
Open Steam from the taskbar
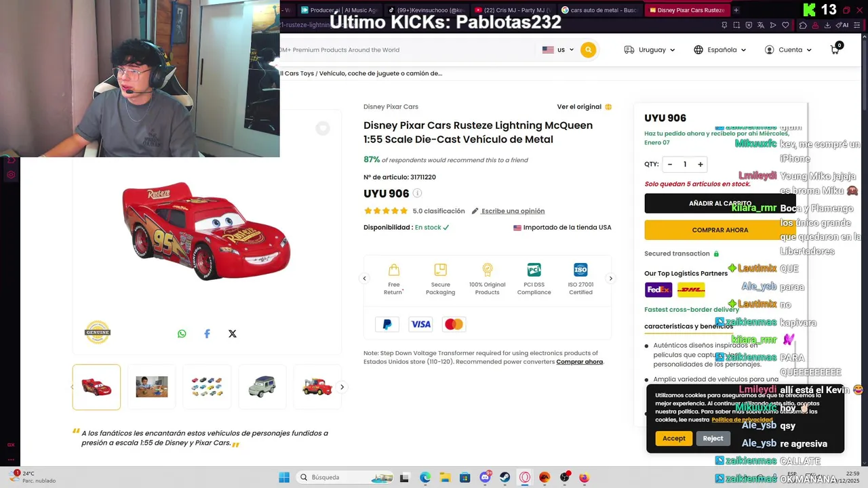[505, 477]
